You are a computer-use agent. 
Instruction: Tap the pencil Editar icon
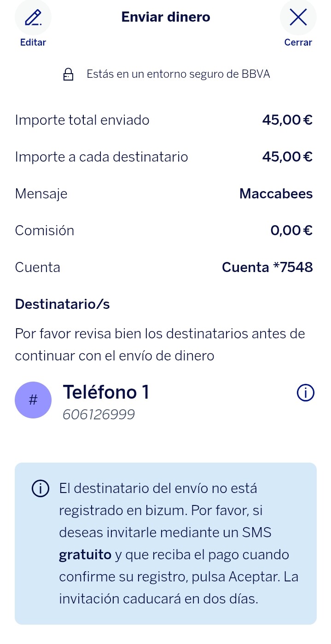point(33,17)
